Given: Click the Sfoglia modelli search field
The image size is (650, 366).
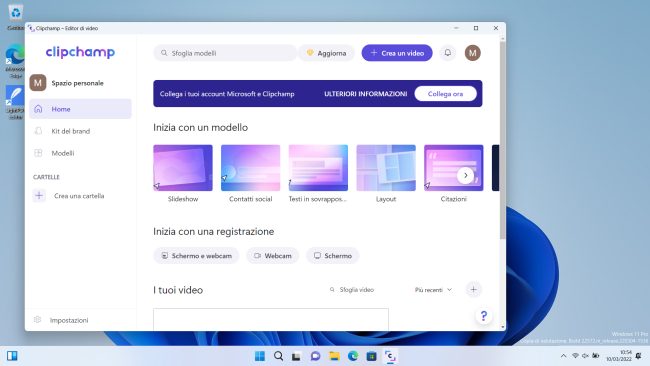Looking at the screenshot, I should tap(225, 53).
